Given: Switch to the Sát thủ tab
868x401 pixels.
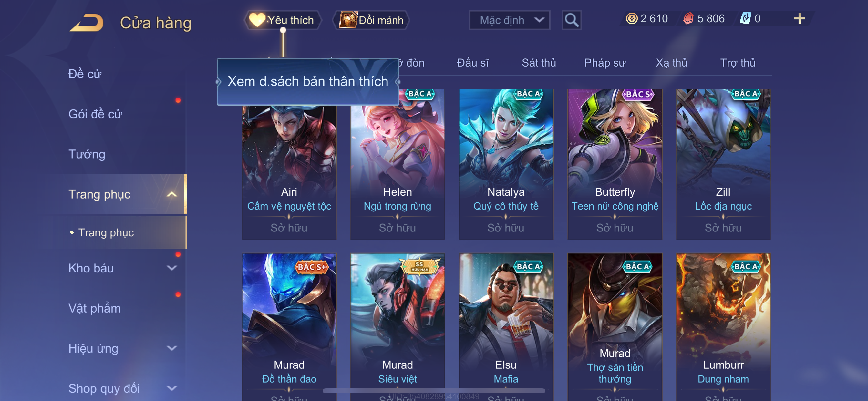Looking at the screenshot, I should [538, 63].
